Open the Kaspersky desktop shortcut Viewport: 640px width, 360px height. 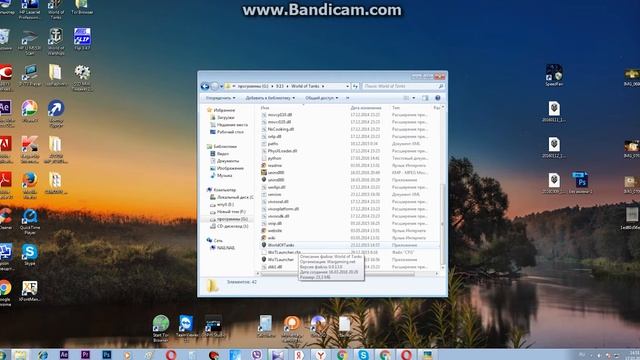pos(29,149)
